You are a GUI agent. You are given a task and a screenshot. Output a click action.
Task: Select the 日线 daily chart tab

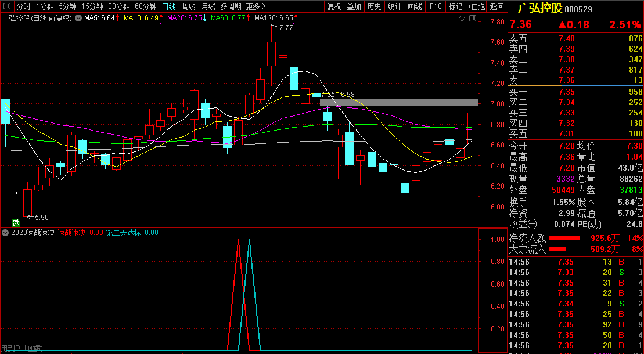[169, 6]
